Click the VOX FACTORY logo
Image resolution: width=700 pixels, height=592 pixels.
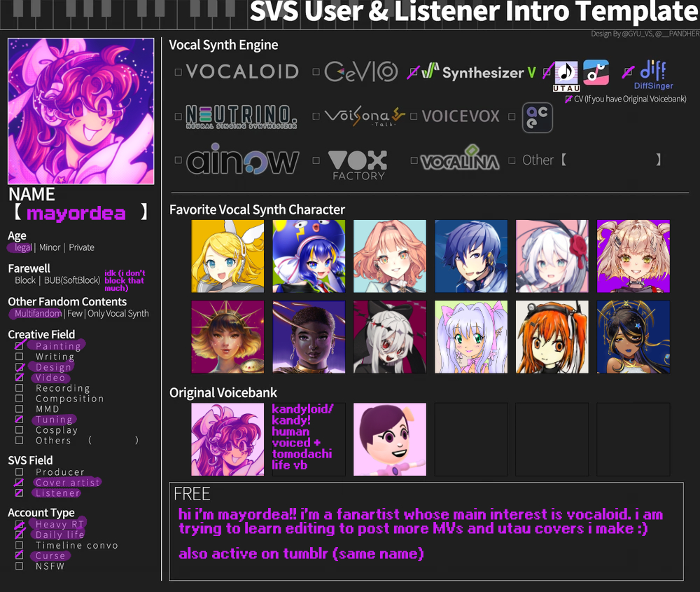point(358,165)
